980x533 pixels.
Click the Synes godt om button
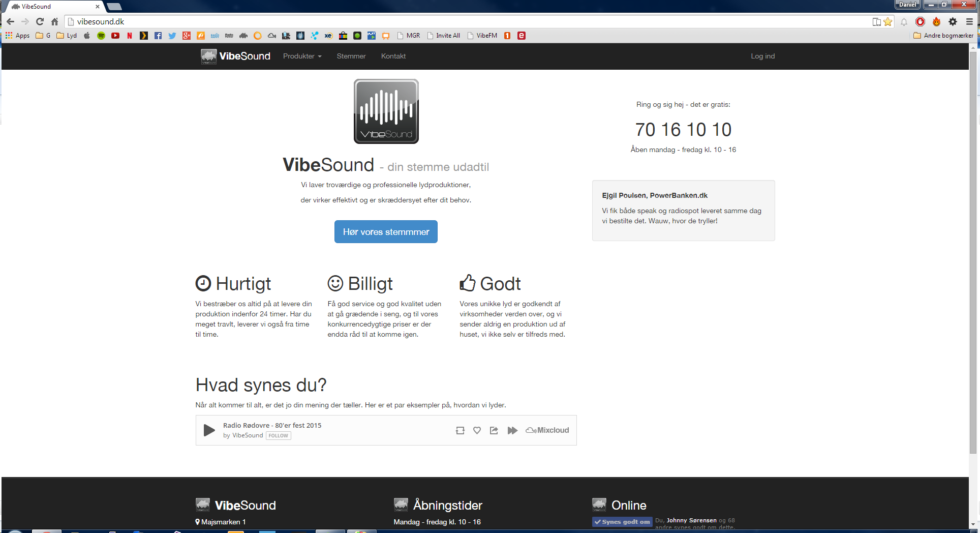[x=622, y=522]
